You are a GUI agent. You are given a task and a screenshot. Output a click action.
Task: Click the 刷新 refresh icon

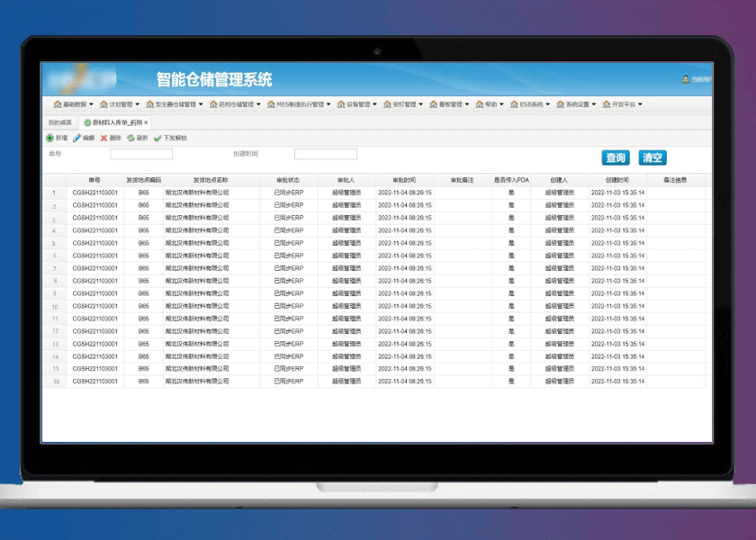[x=130, y=139]
